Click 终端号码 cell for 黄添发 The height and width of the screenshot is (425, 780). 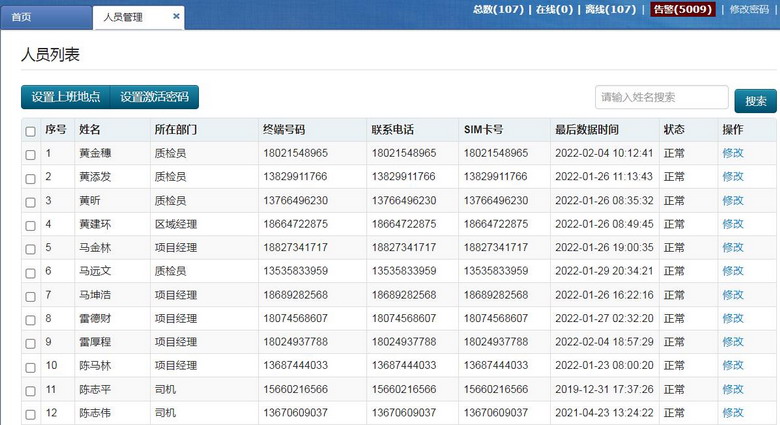tap(295, 176)
